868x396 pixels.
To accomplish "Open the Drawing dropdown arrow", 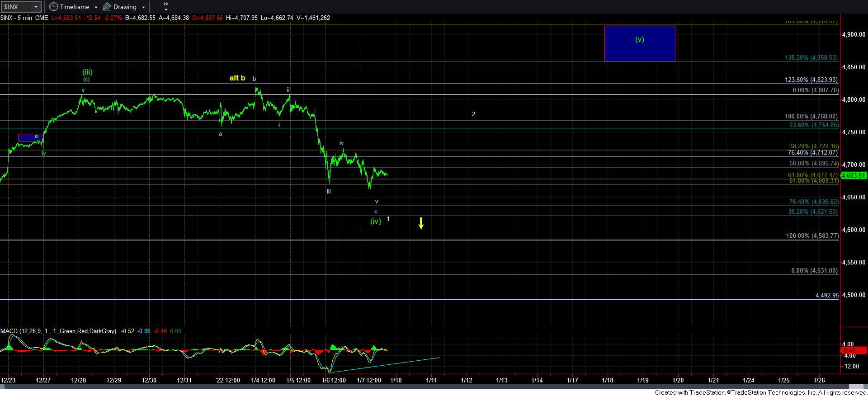I will coord(143,7).
